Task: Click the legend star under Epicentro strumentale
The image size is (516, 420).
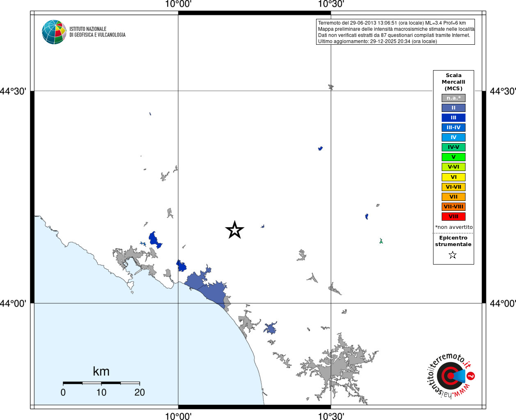Action: click(453, 255)
